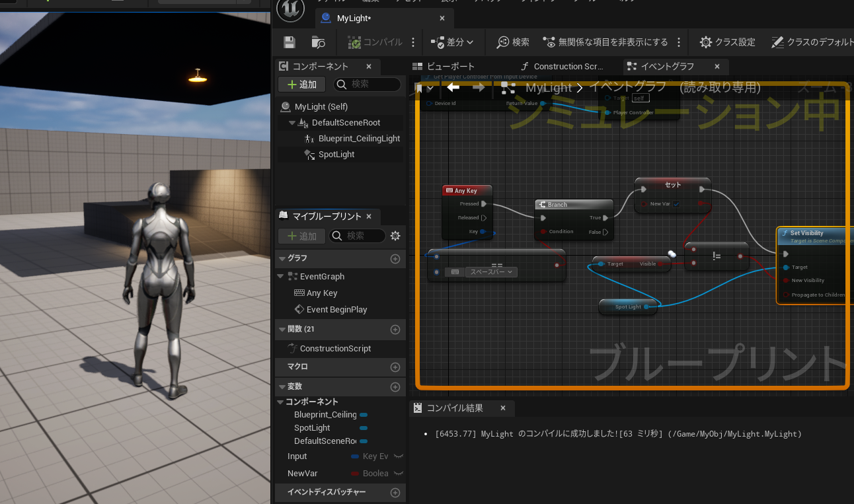Close the マイブループリント panel
Screen dimensions: 854x504
point(369,216)
